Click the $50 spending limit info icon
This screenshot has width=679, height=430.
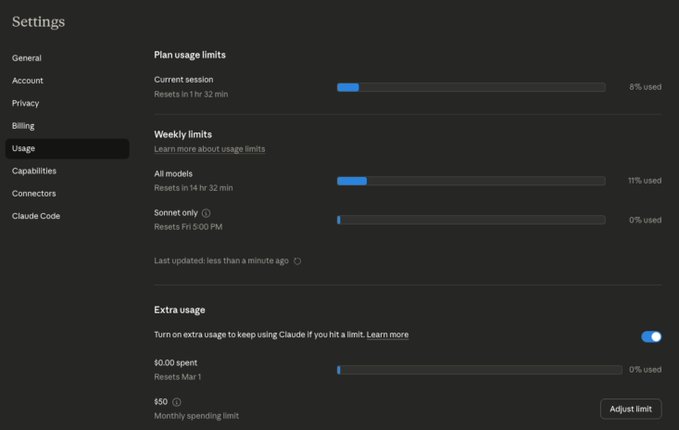pos(177,402)
